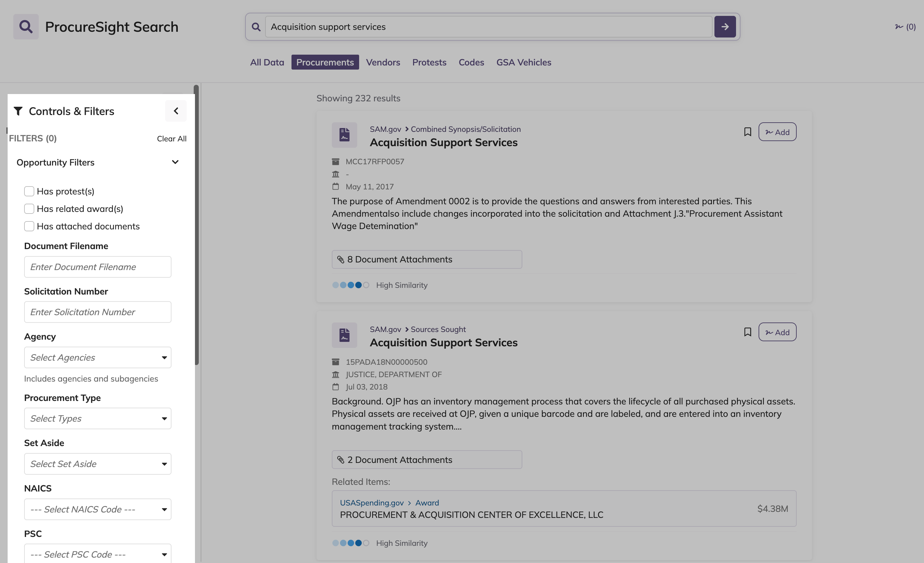Open the Codes tab
This screenshot has height=563, width=924.
[x=472, y=62]
